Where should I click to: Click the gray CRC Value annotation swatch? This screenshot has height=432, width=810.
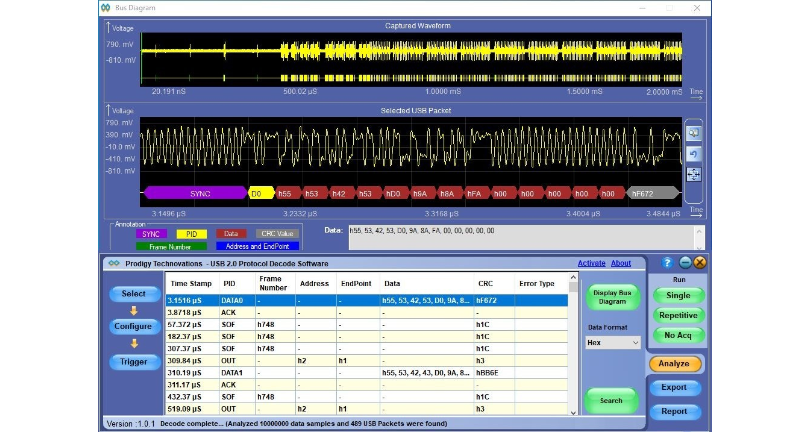tap(277, 234)
